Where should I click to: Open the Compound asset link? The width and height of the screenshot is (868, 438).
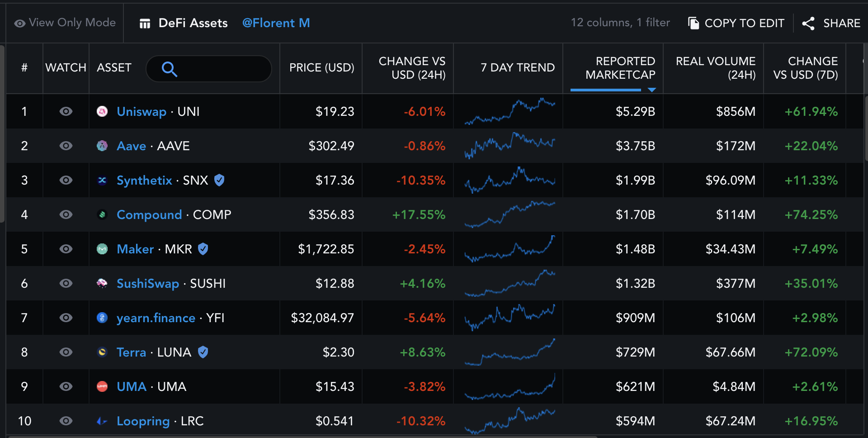149,215
